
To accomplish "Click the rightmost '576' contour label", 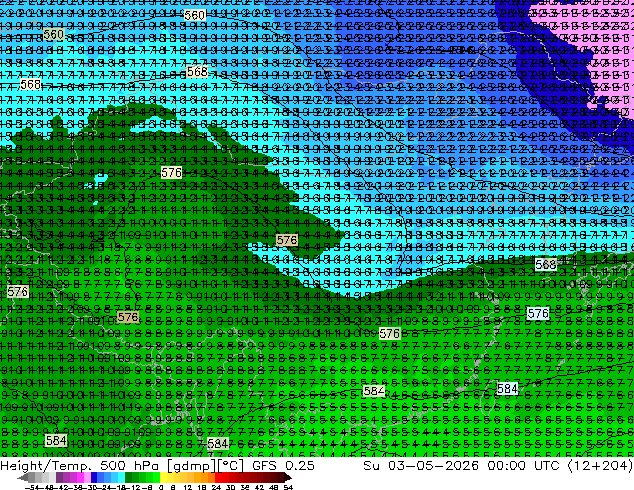I will (538, 313).
